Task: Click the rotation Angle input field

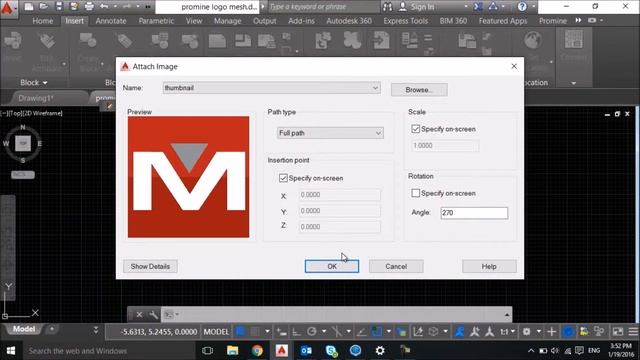Action: pyautogui.click(x=474, y=213)
